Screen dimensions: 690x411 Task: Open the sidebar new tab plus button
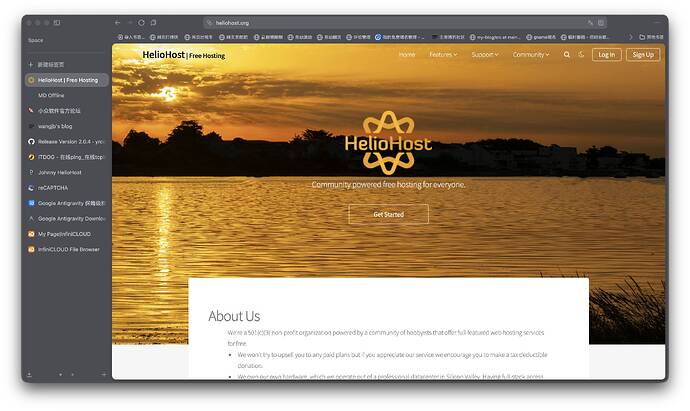[x=31, y=64]
